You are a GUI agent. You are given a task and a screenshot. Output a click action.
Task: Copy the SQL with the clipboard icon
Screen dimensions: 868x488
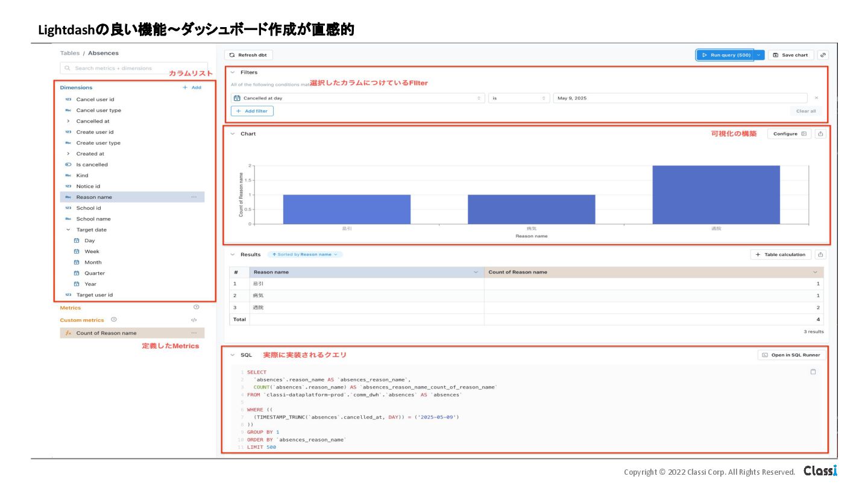pos(813,372)
